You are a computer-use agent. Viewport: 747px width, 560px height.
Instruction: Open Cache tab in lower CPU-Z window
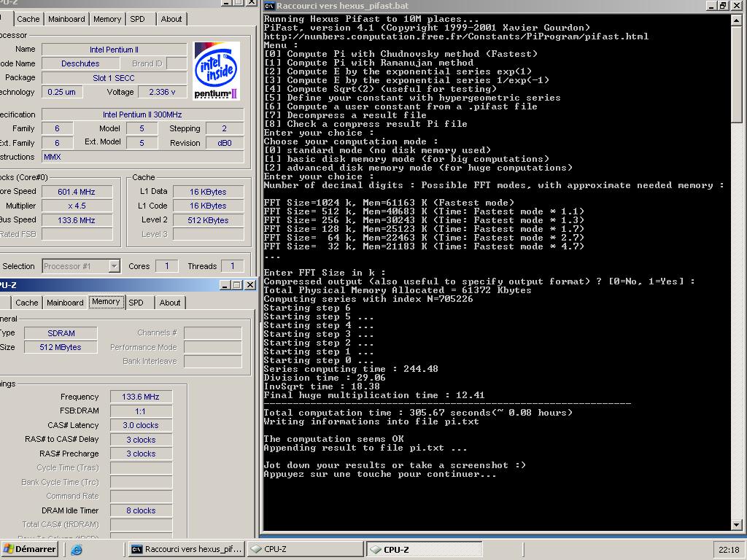click(x=27, y=303)
